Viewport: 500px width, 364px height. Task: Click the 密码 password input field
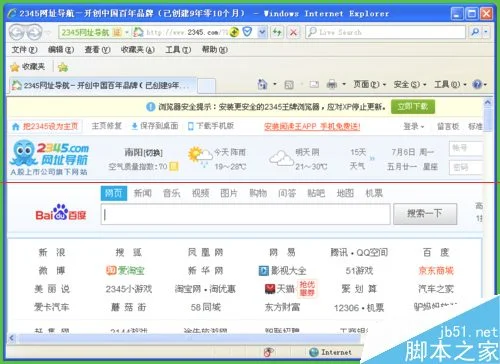click(x=466, y=167)
